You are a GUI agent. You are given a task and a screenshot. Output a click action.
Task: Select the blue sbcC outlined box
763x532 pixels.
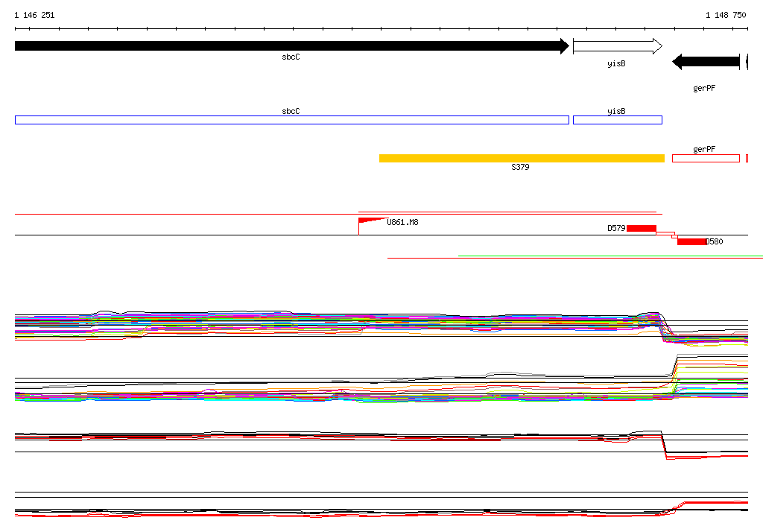click(x=292, y=120)
